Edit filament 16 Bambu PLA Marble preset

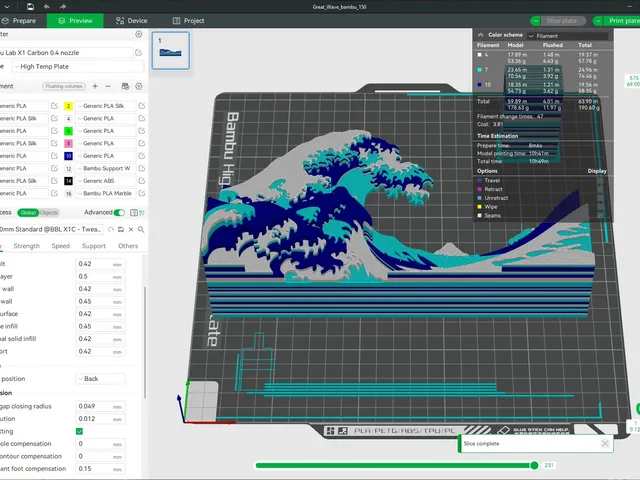click(142, 193)
